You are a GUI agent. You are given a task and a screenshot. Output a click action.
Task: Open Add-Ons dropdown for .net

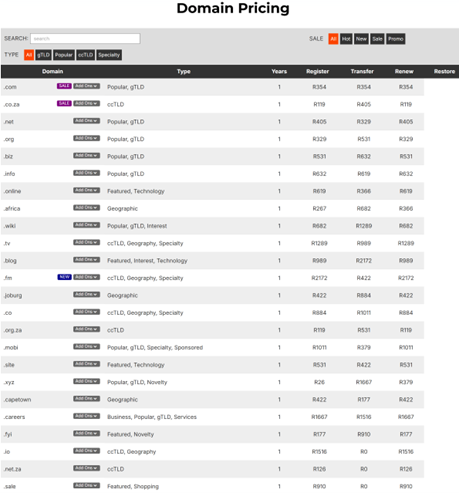coord(87,121)
